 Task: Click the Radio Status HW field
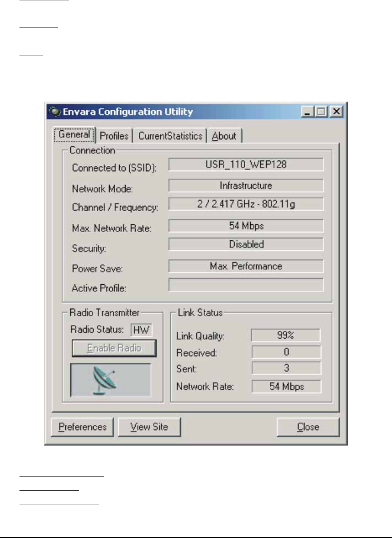(141, 330)
